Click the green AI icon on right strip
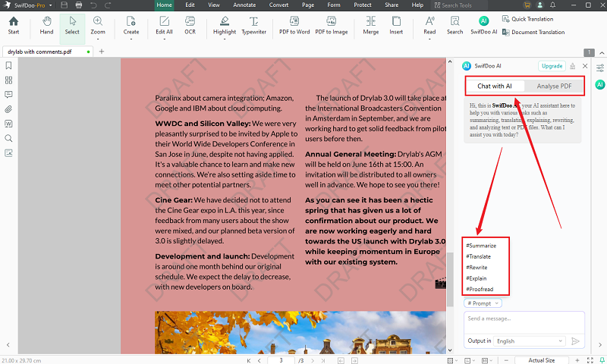The width and height of the screenshot is (607, 364). (599, 84)
